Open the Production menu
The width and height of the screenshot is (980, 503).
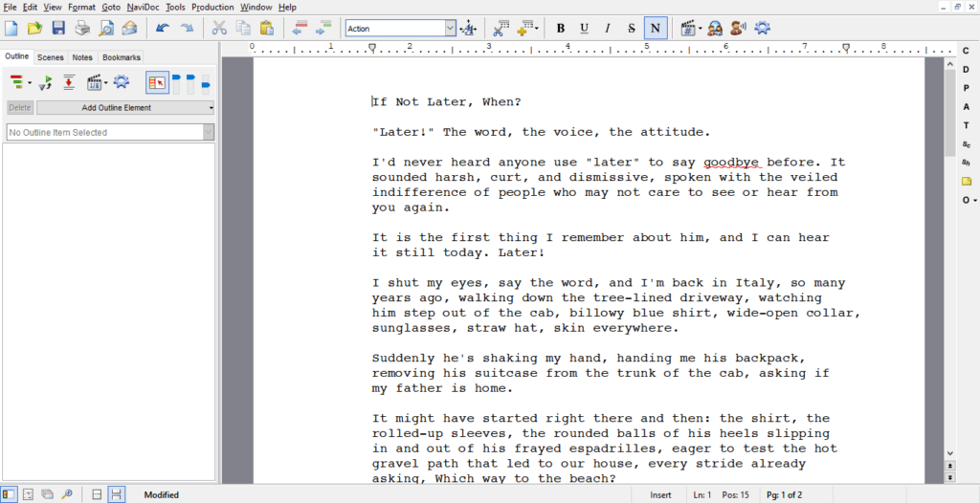click(212, 7)
